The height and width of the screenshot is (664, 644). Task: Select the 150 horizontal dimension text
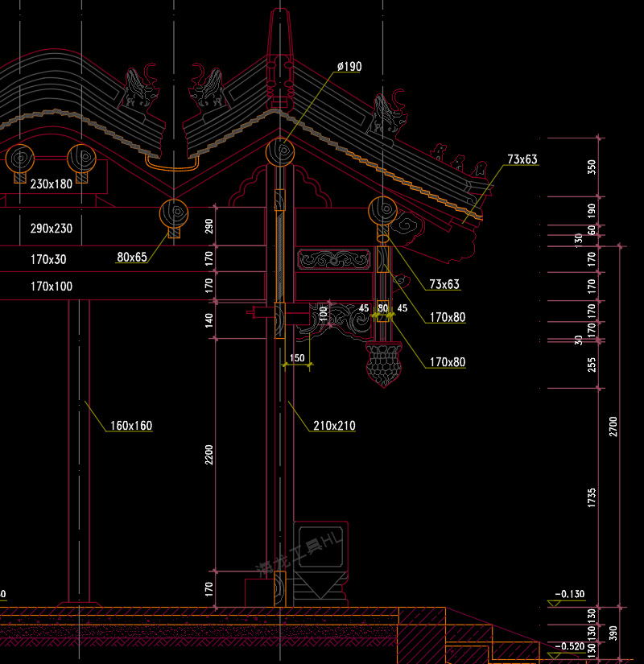tap(297, 358)
